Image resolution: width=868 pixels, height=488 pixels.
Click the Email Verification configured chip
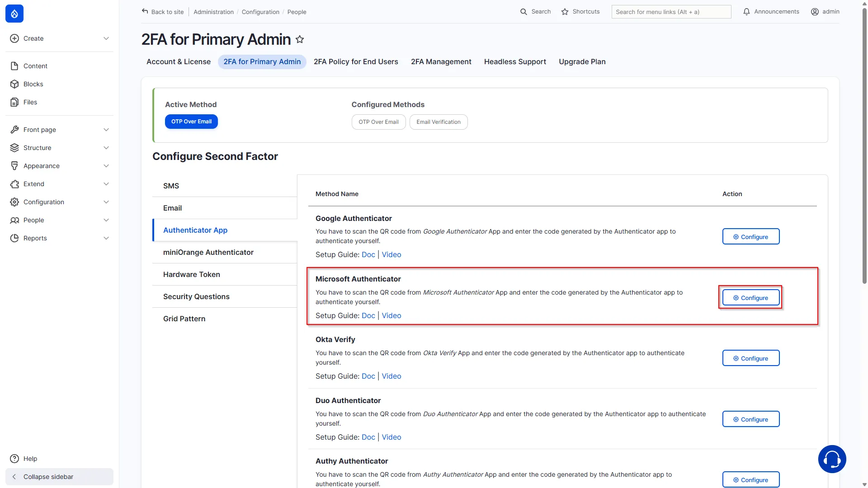439,122
